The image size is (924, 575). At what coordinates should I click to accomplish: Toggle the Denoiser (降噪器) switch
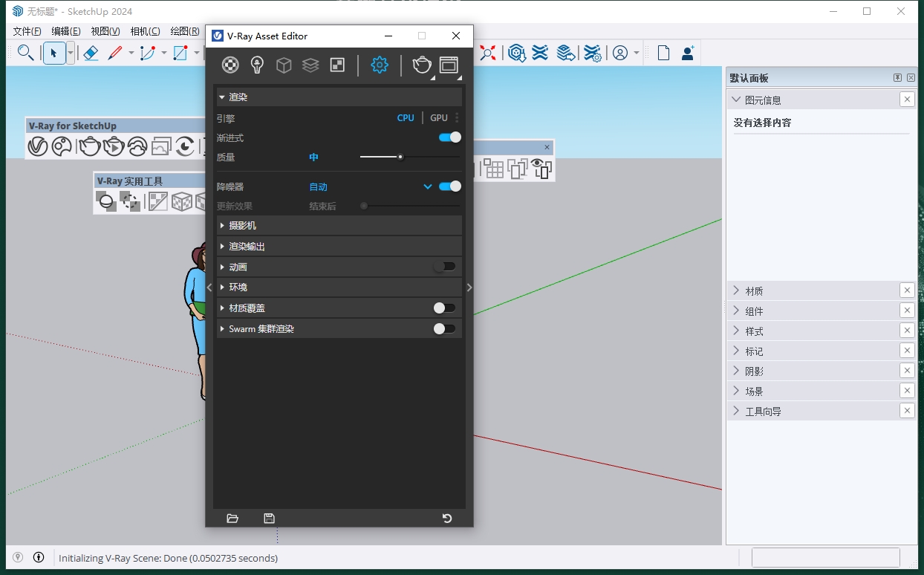click(x=449, y=186)
